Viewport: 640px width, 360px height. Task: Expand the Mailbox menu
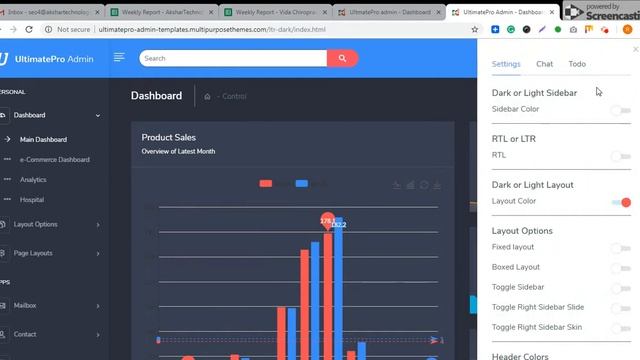click(98, 306)
